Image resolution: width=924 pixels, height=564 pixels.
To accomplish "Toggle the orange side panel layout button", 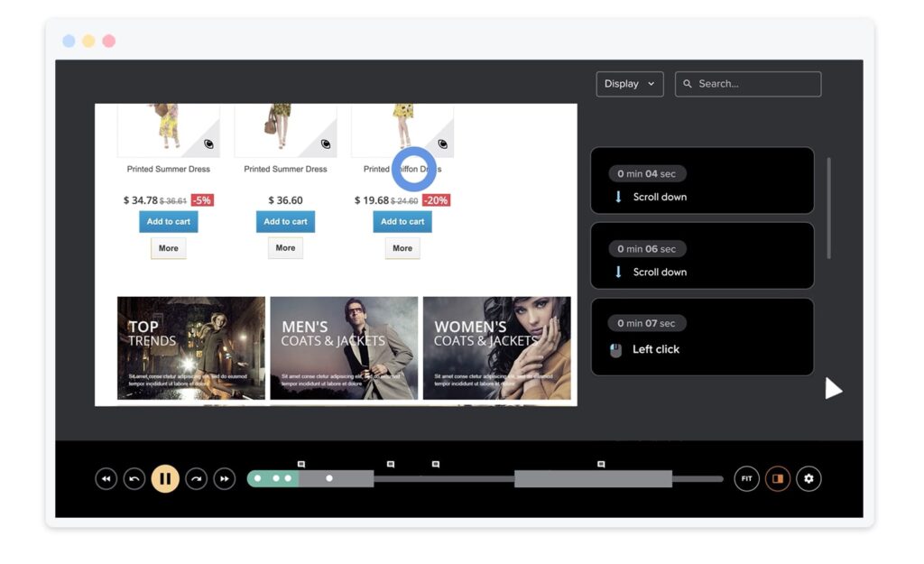I will pos(777,478).
